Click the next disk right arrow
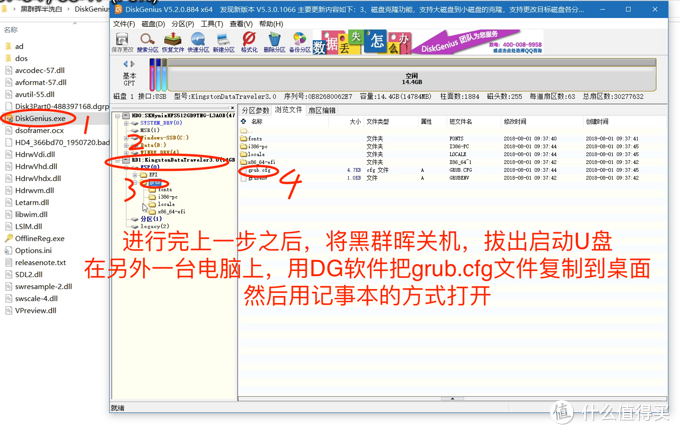The image size is (680, 435). tap(132, 64)
